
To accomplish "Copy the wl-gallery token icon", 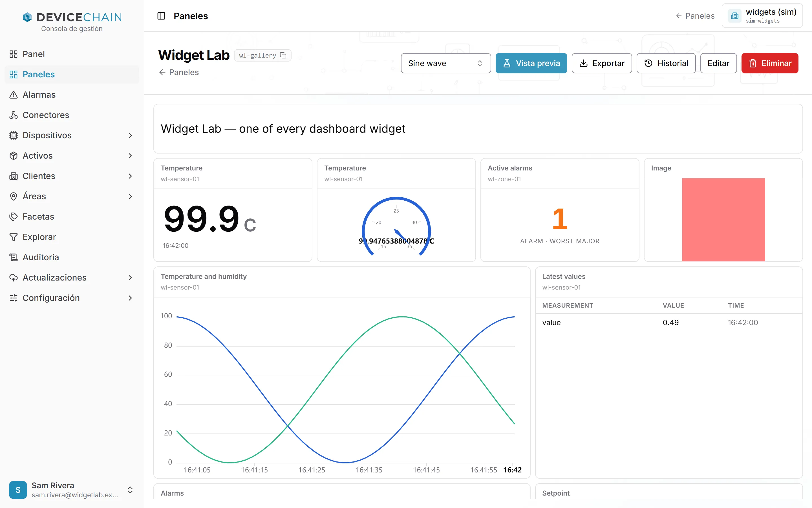I will (283, 55).
